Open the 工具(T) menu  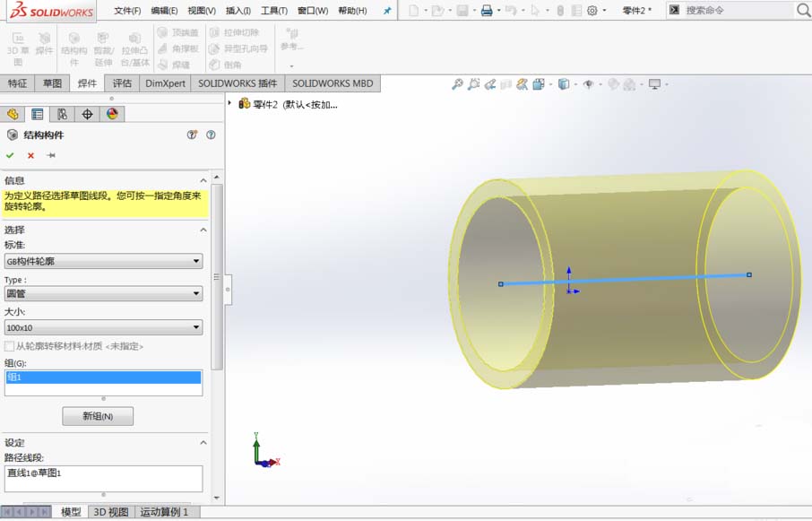coord(274,11)
